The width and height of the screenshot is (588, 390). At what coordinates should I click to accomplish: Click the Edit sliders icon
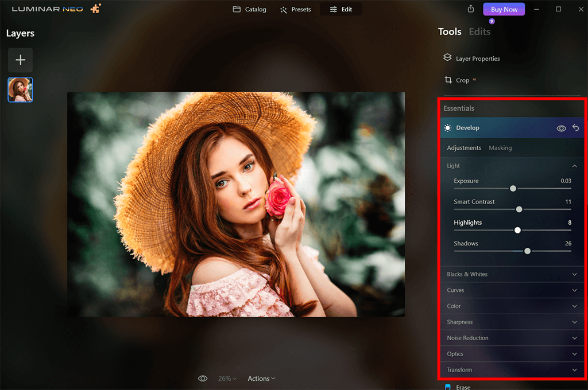[x=334, y=9]
